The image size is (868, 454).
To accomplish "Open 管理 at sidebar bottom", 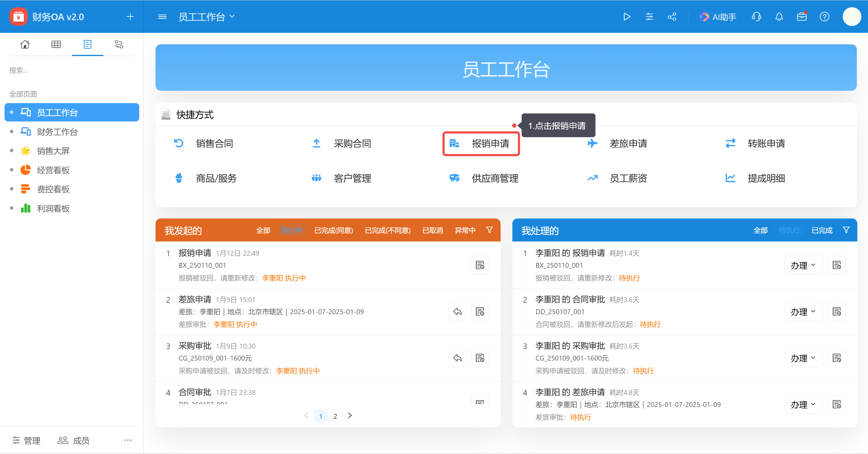I will click(x=26, y=440).
